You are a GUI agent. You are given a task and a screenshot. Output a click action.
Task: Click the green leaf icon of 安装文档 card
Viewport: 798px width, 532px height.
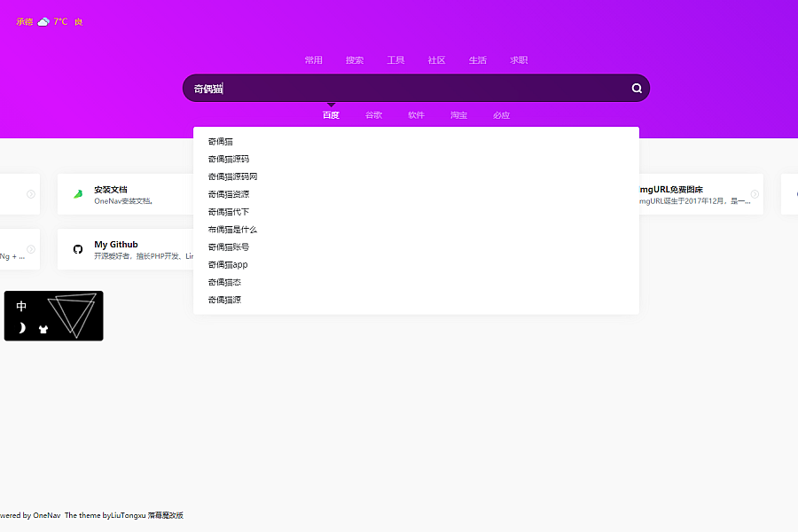[78, 194]
